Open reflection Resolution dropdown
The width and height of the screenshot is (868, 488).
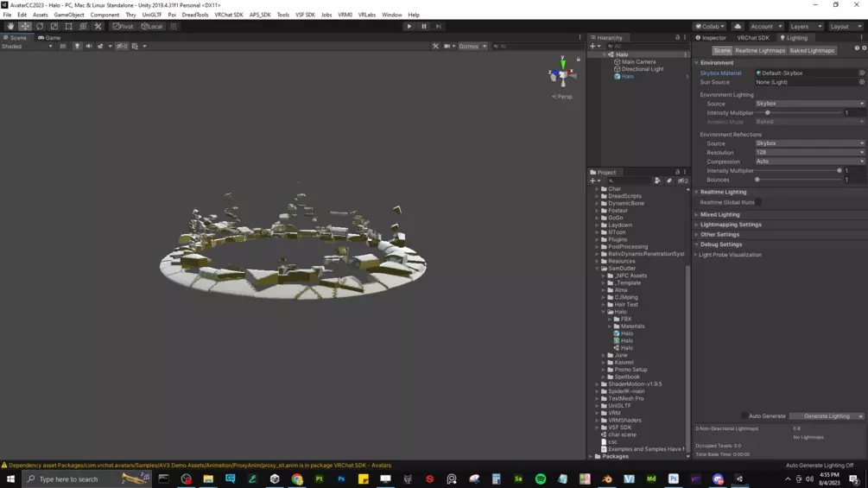(x=809, y=152)
